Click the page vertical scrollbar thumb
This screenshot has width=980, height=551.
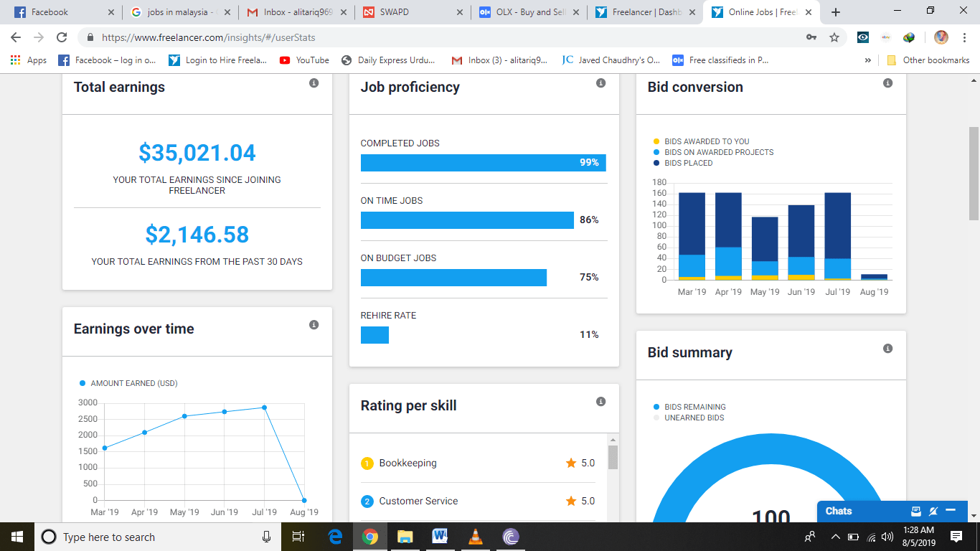[974, 173]
